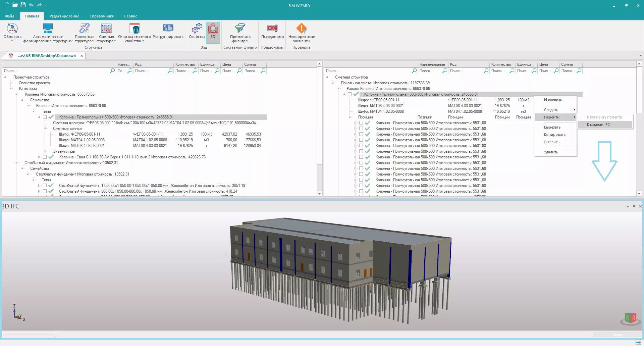Select Удалить in context menu
Image resolution: width=644 pixels, height=346 pixels.
pos(555,152)
